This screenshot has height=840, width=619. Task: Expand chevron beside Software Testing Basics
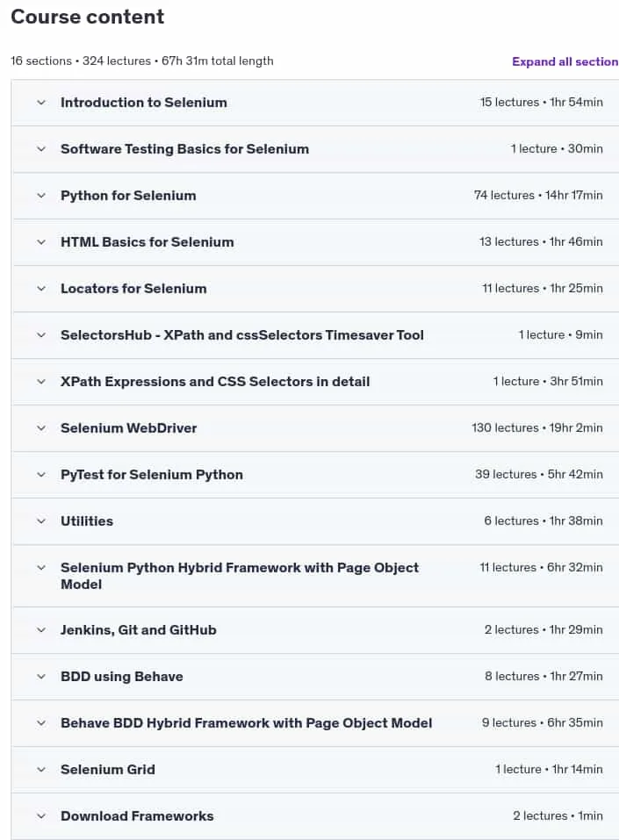(x=41, y=149)
